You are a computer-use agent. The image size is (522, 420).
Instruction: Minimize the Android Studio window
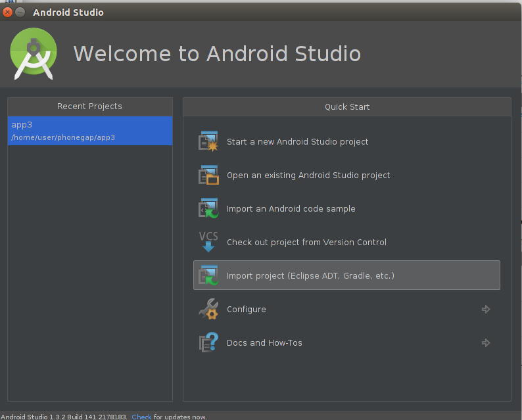click(x=20, y=12)
